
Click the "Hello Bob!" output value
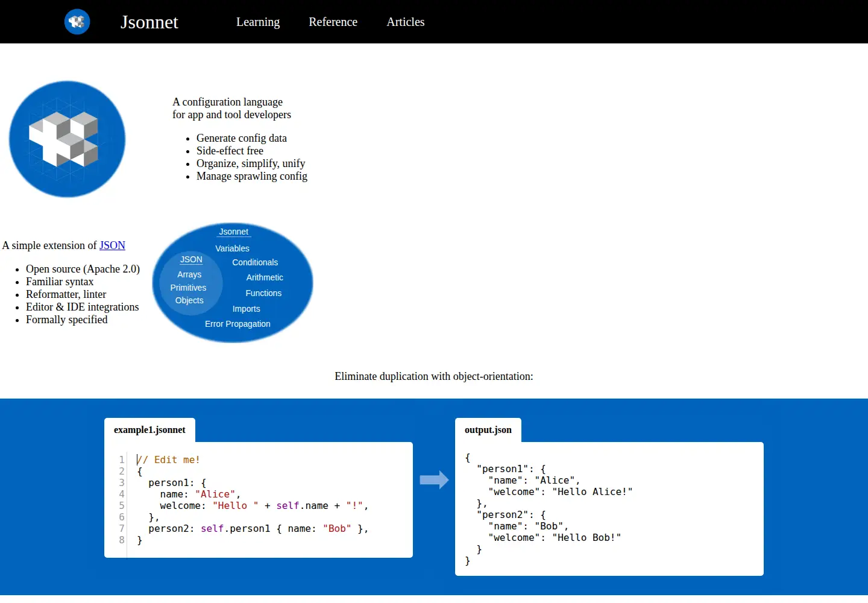click(x=586, y=538)
